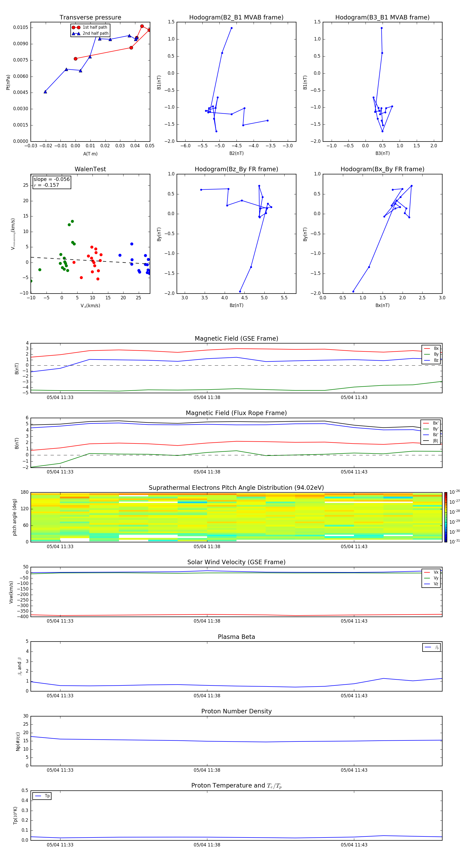Click the 'Vx' entry in velocity legend
This screenshot has width=473, height=868.
(431, 573)
